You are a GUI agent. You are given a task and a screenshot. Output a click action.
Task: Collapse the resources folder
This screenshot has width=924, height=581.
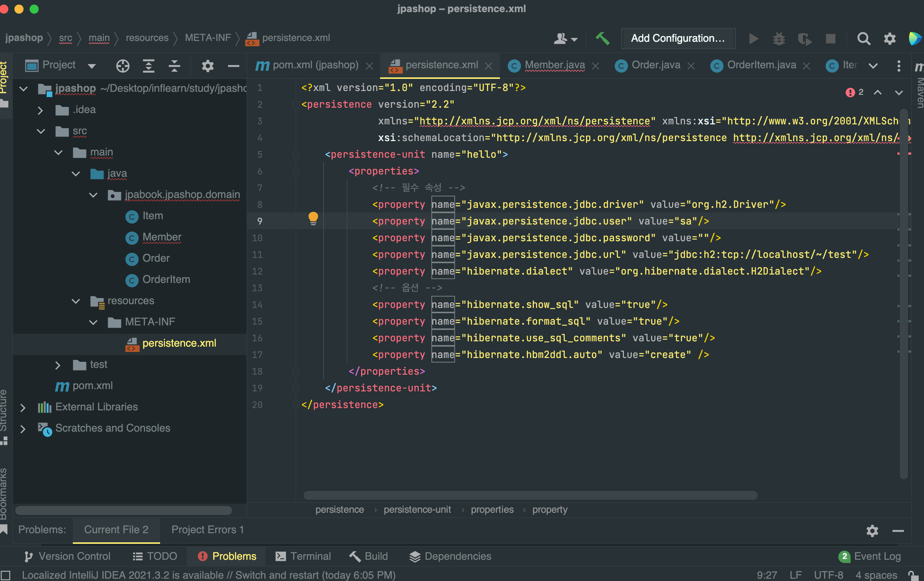75,301
